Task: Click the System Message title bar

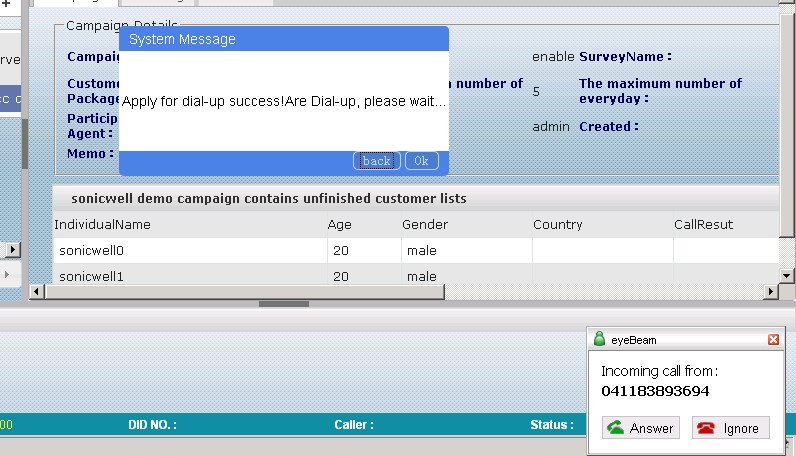Action: pyautogui.click(x=283, y=39)
